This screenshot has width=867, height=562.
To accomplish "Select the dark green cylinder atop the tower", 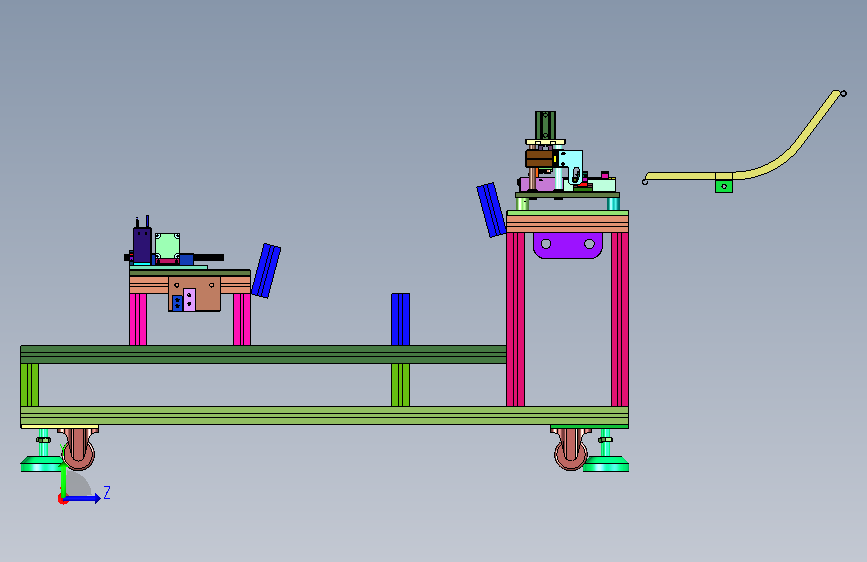I will 545,126.
